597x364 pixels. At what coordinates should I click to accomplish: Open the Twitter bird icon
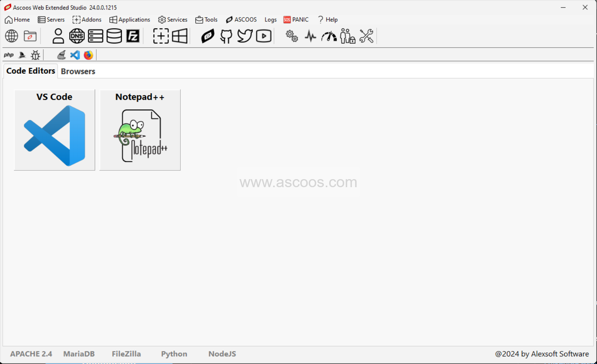pos(245,36)
